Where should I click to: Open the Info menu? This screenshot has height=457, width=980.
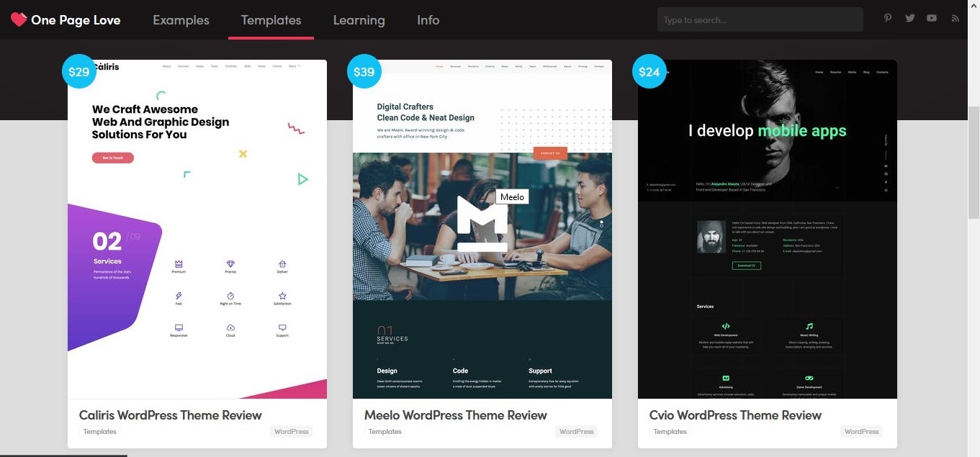click(428, 20)
